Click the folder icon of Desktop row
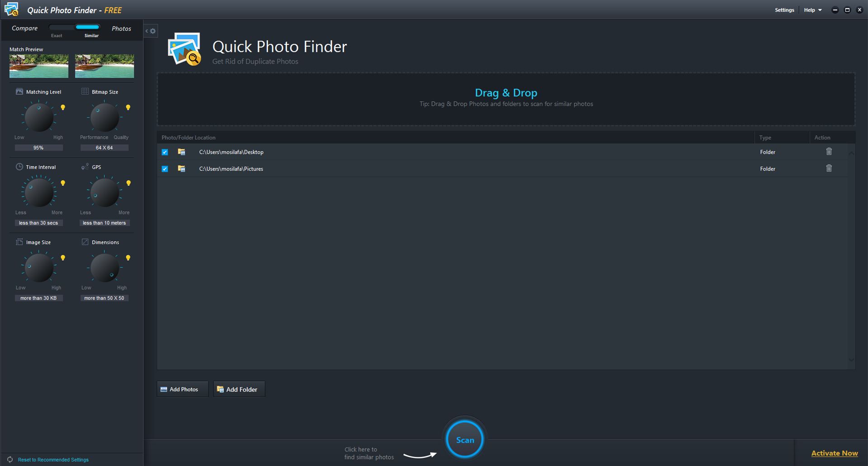 pos(181,152)
